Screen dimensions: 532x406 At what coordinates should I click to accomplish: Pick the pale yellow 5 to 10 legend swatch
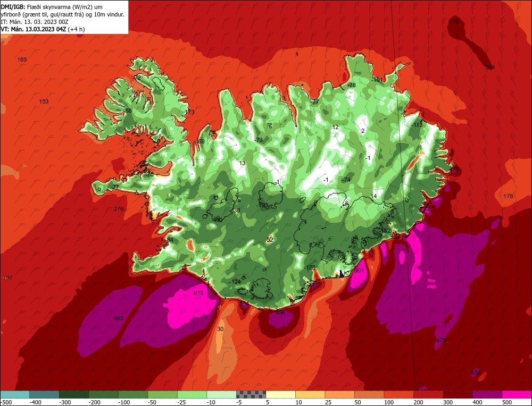pos(280,394)
